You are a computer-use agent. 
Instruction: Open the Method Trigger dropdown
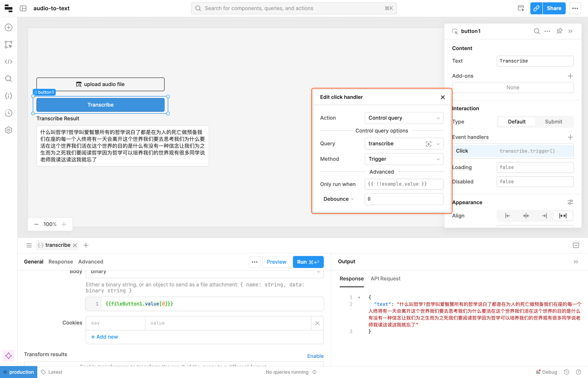[x=404, y=159]
